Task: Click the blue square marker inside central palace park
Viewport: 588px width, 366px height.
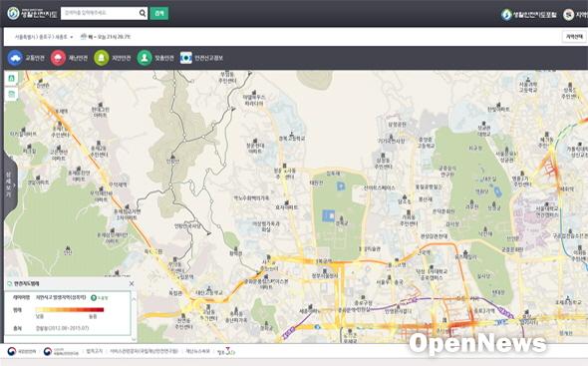Action: tap(328, 215)
